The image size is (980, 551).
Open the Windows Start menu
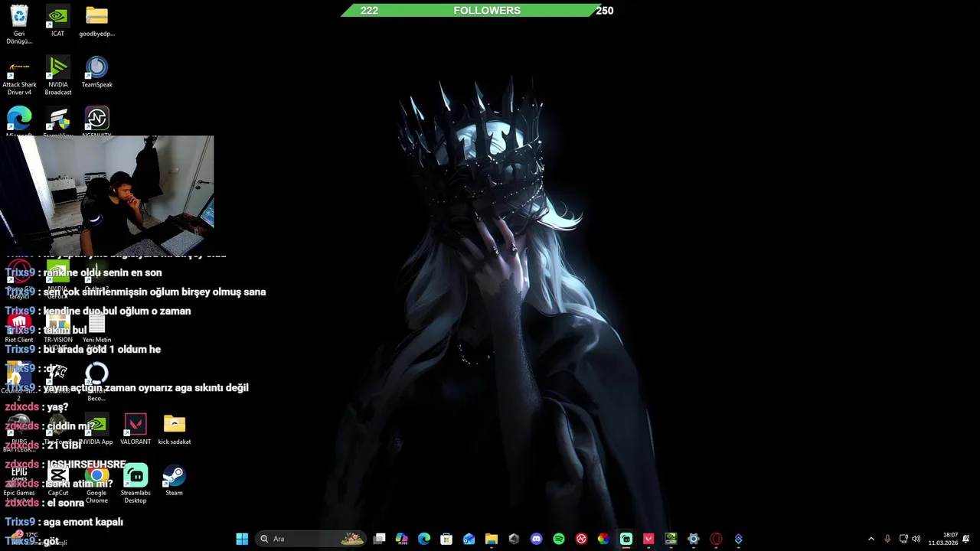(x=242, y=539)
